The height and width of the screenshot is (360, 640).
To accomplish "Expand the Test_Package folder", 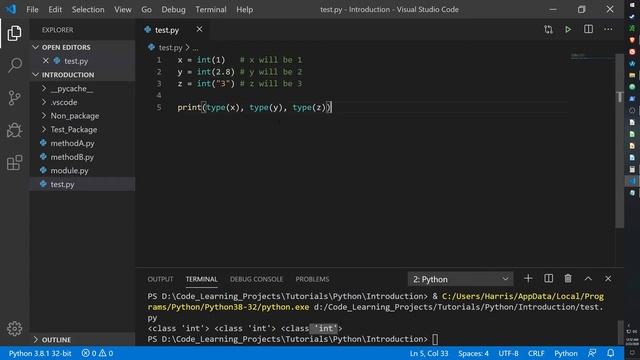I will point(82,129).
